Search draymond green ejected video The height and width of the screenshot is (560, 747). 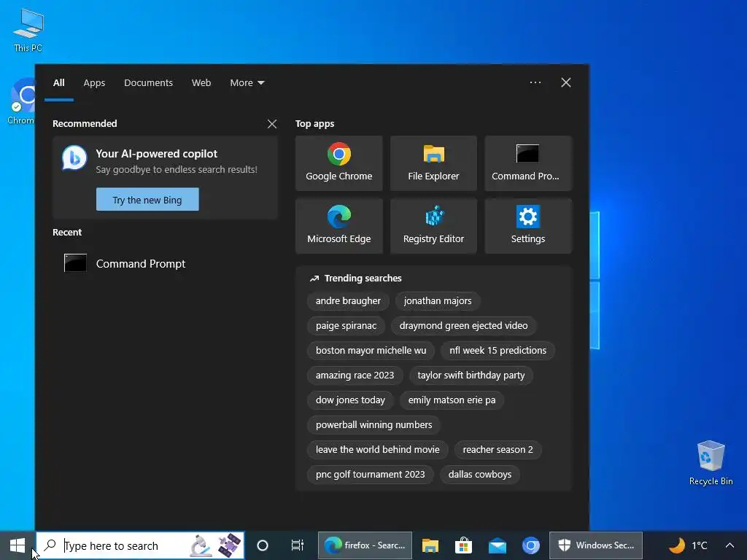(463, 326)
